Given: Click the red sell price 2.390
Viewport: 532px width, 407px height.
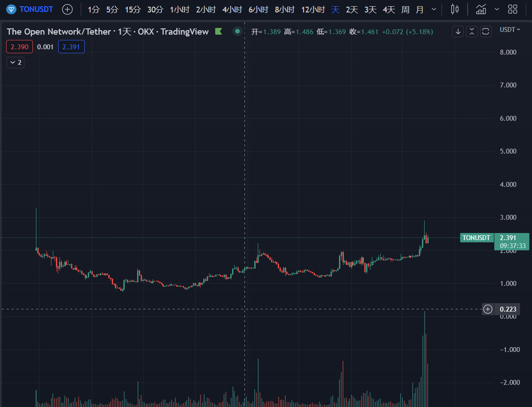Looking at the screenshot, I should [20, 47].
